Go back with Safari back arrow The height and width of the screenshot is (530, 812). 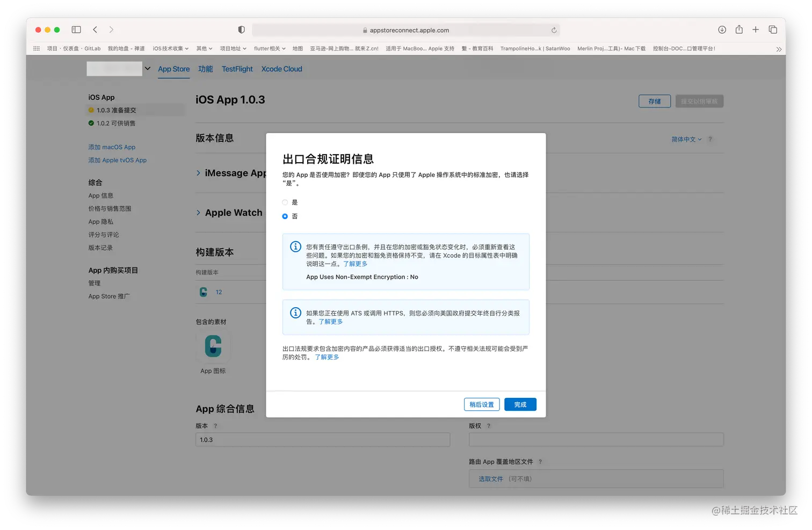95,30
